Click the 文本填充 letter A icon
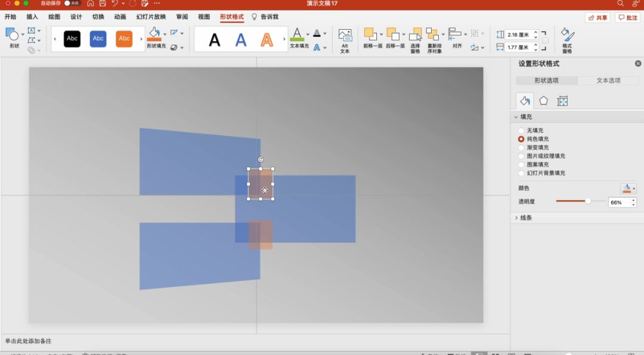The image size is (644, 355). [297, 34]
